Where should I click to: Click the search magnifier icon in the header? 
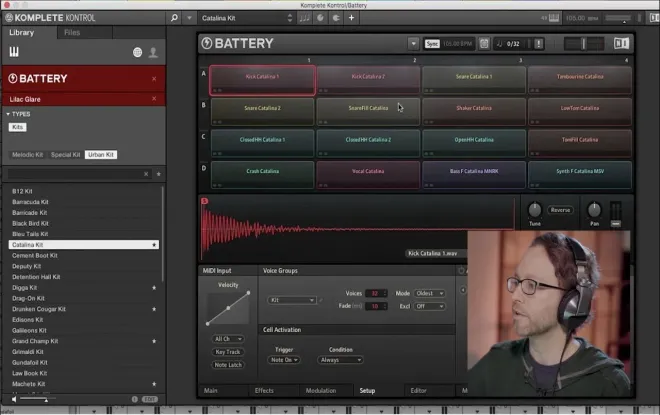[174, 18]
